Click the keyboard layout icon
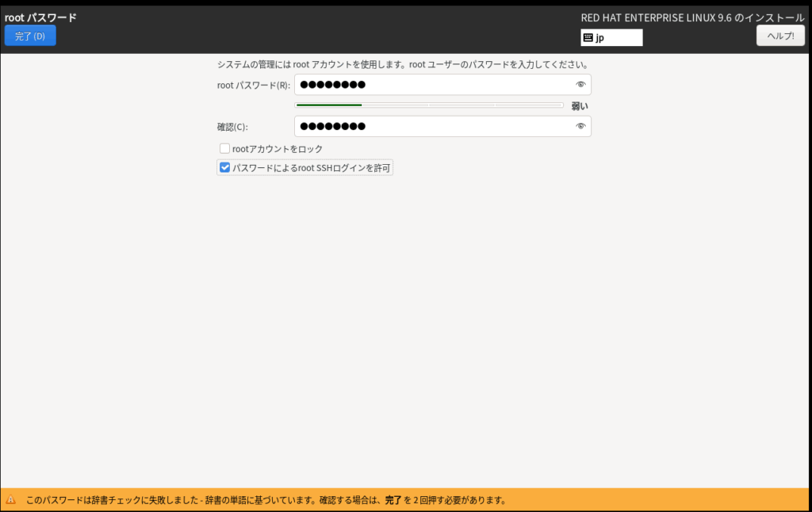812x512 pixels. 588,37
